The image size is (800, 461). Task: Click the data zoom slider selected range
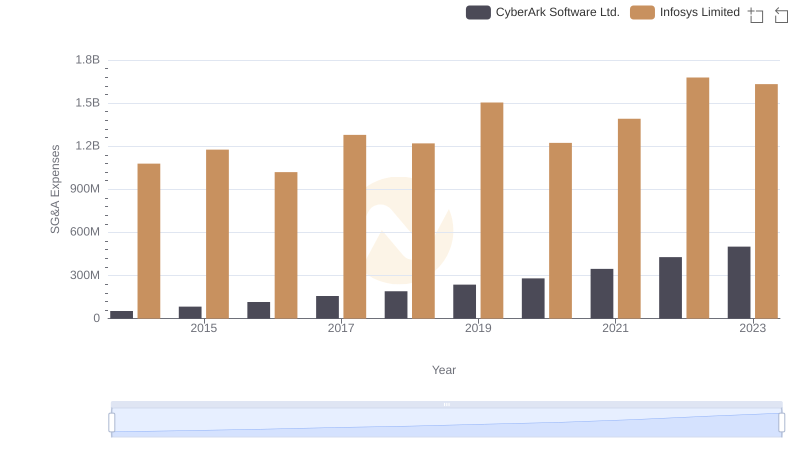[x=446, y=422]
